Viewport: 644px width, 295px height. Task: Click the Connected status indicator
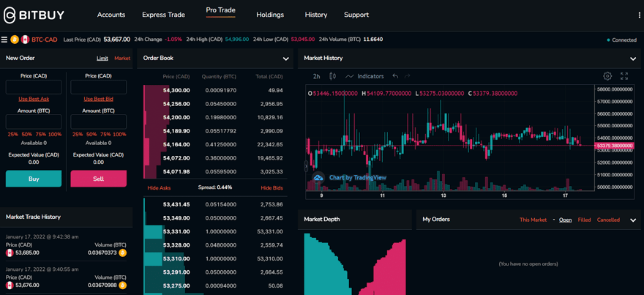tap(623, 40)
